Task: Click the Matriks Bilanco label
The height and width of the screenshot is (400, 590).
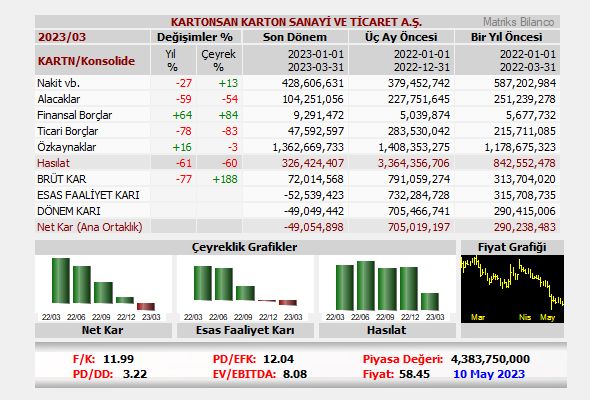Action: point(519,22)
